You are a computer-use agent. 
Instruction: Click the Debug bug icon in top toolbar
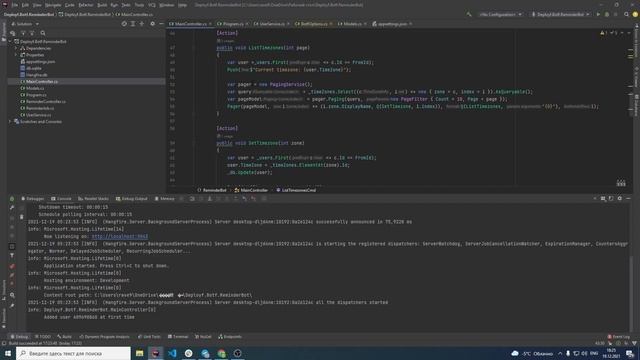point(607,14)
